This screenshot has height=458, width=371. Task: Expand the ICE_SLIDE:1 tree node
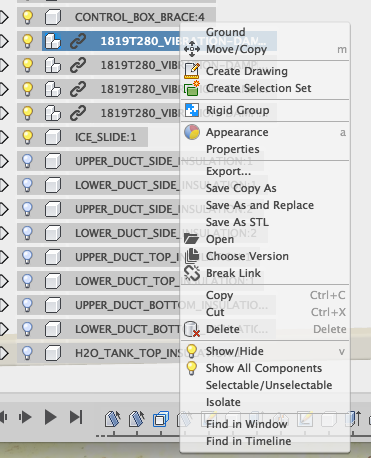coord(4,137)
